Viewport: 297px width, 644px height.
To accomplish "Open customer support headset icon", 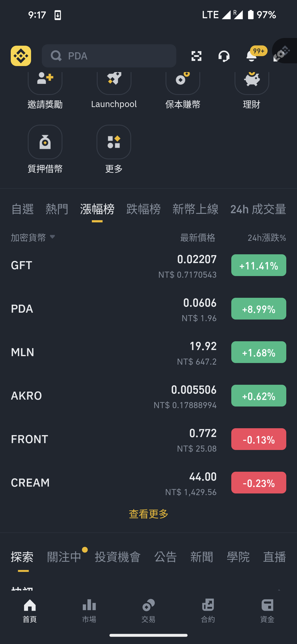I will [224, 56].
